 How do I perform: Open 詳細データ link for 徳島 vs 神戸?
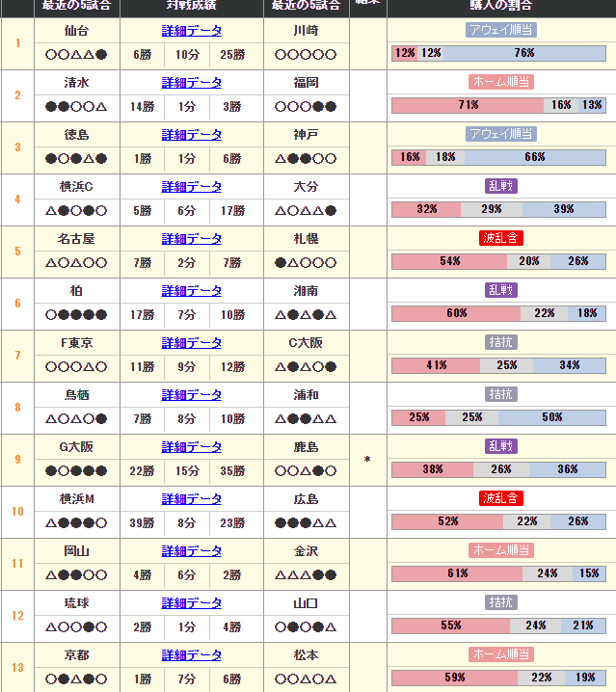(191, 135)
